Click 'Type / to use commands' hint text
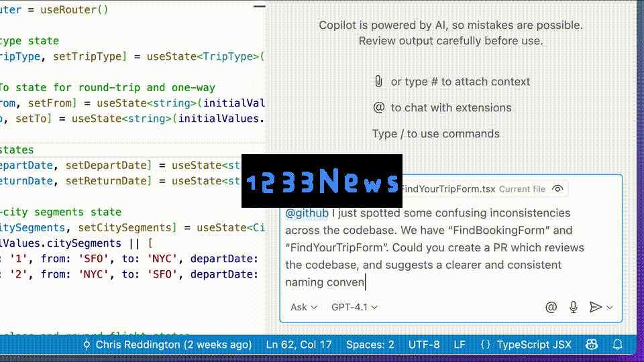644x362 pixels. point(436,134)
